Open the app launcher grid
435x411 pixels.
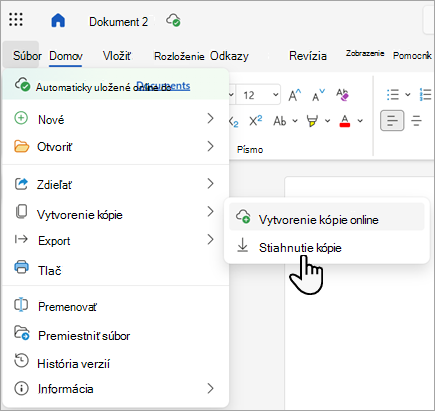pyautogui.click(x=16, y=20)
